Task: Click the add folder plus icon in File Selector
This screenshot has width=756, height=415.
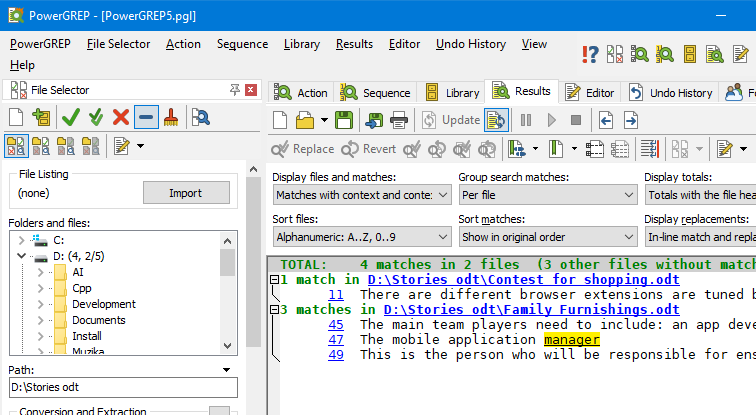Action: [41, 117]
